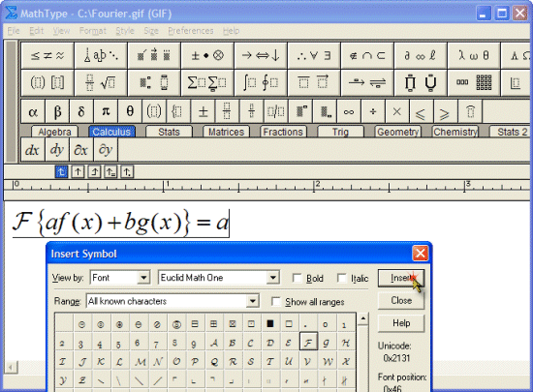Expand the View by Font dropdown
This screenshot has width=533, height=392.
tap(143, 278)
